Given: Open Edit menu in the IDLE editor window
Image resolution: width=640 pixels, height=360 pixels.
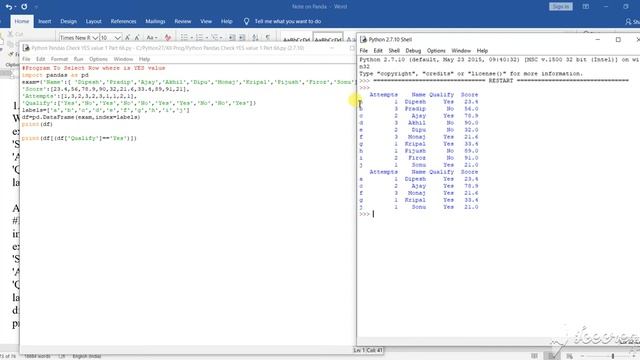Looking at the screenshot, I should [40, 59].
